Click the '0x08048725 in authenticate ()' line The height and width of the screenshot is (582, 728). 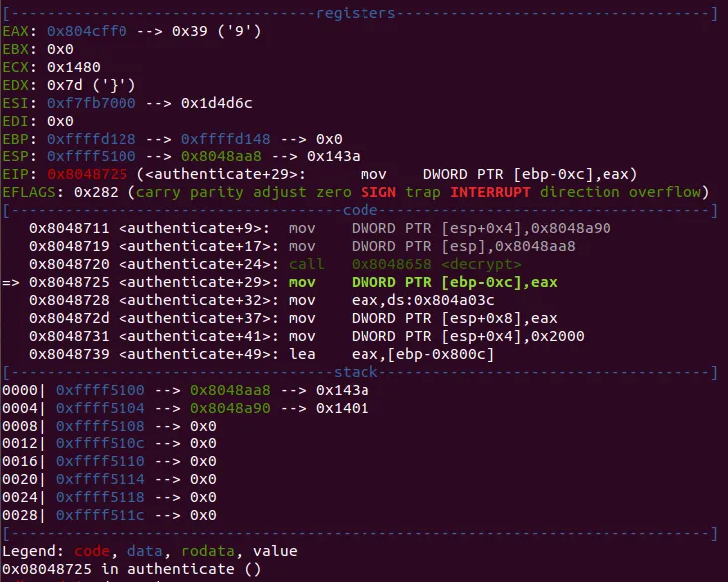pyautogui.click(x=131, y=569)
